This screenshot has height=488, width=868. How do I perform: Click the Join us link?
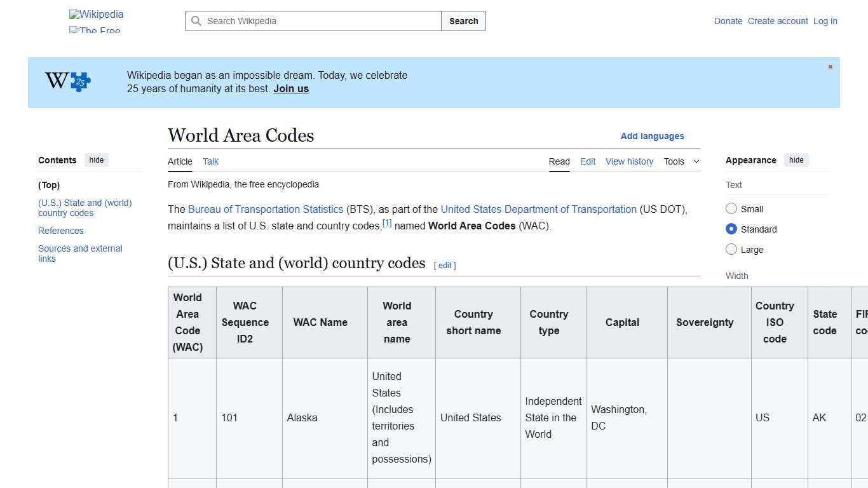coord(291,88)
